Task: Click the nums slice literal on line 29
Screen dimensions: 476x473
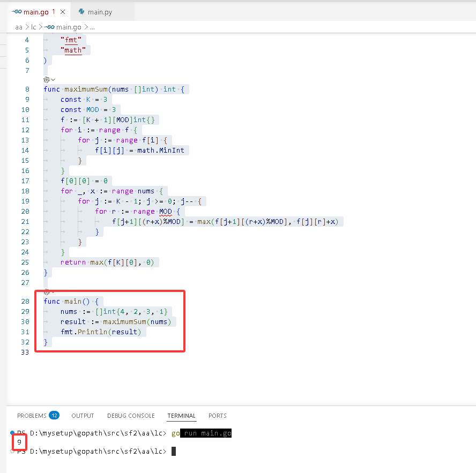Action: pos(131,312)
